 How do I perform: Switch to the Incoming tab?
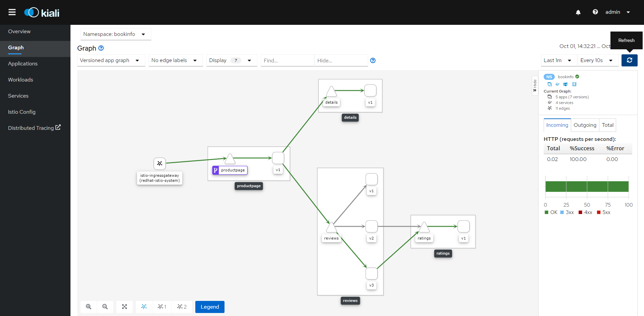click(x=557, y=125)
